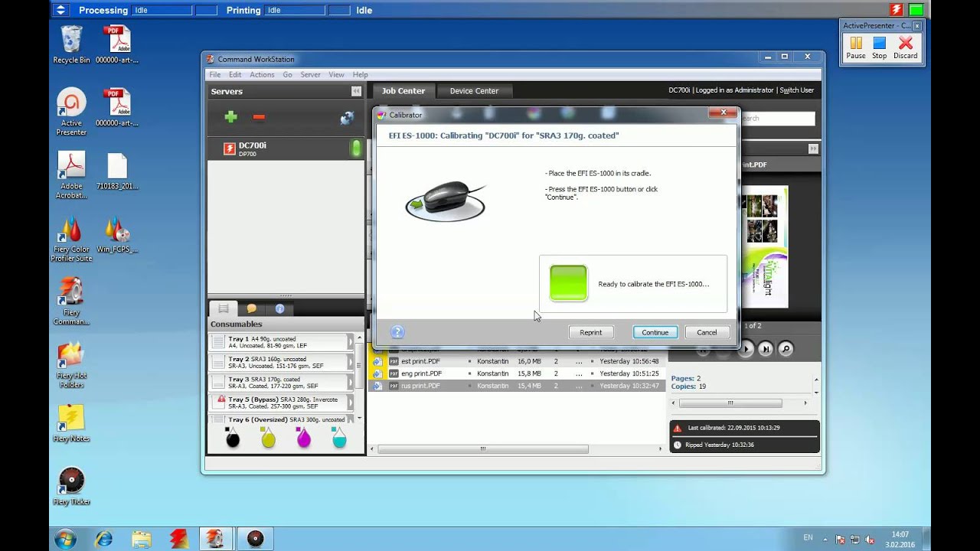Select the est print.PDF job row
The width and height of the screenshot is (980, 551).
pyautogui.click(x=518, y=361)
